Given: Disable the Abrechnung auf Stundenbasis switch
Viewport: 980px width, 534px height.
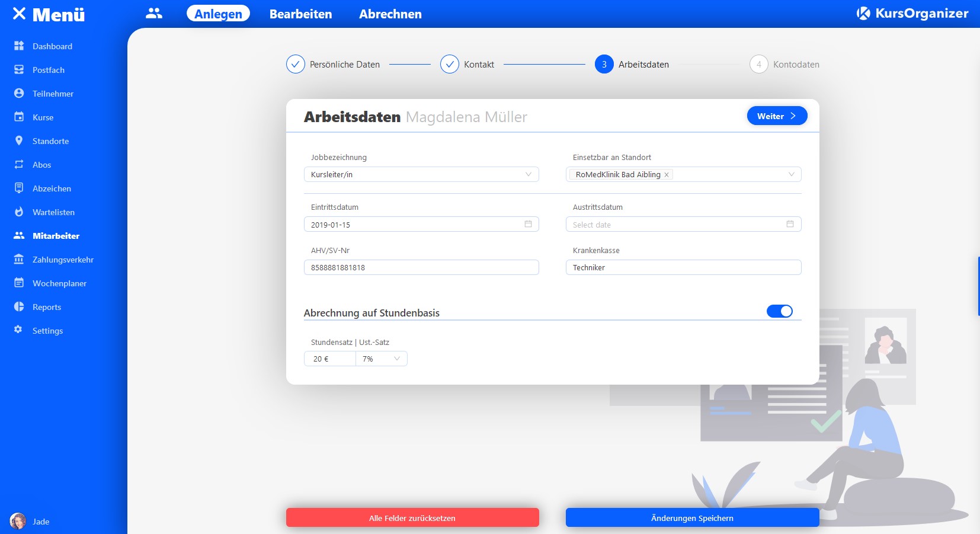Looking at the screenshot, I should (x=779, y=311).
